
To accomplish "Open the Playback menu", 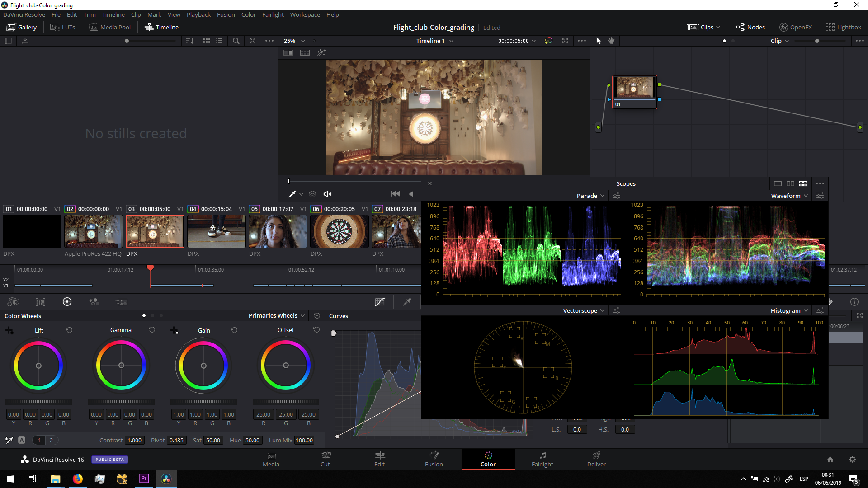I will tap(198, 14).
